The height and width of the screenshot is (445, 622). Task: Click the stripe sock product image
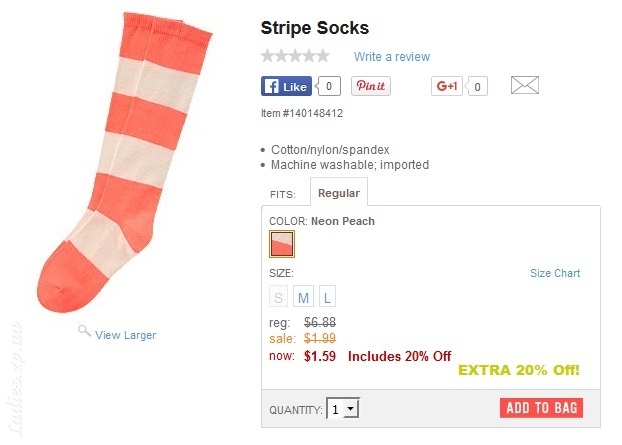coord(125,162)
